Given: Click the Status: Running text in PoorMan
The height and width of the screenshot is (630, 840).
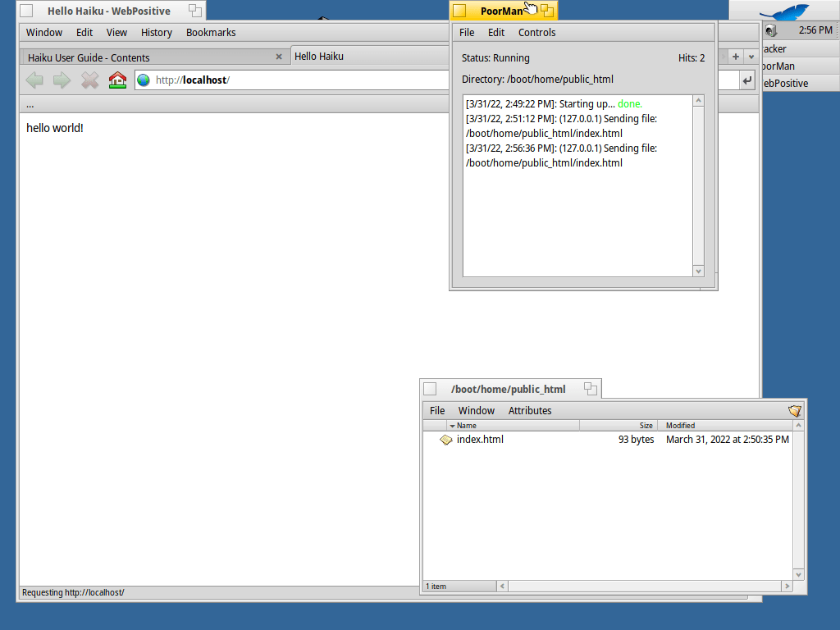Looking at the screenshot, I should (x=495, y=58).
